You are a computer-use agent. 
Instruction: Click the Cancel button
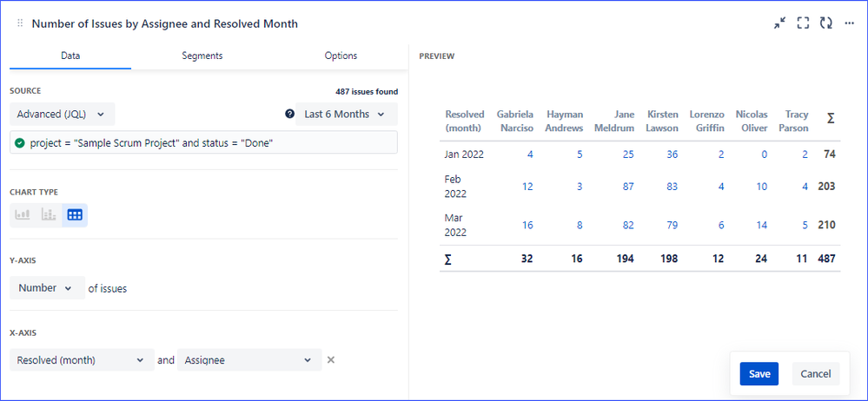815,374
